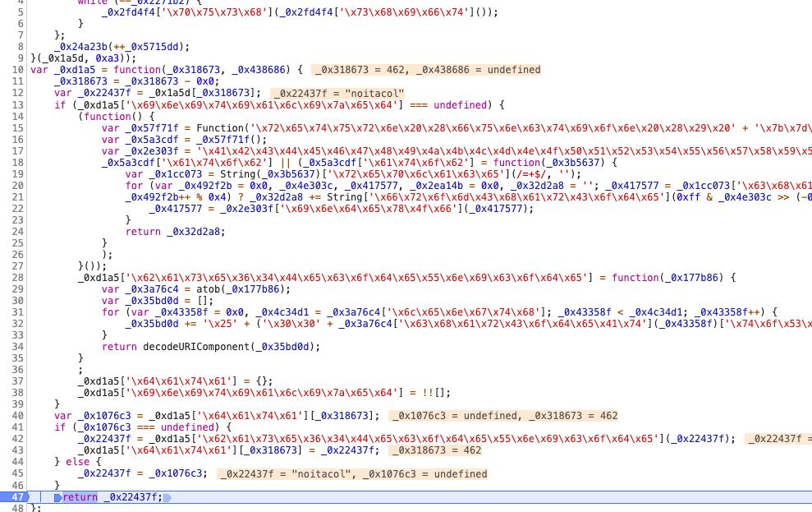Click line number 8 in the gutter
The width and height of the screenshot is (812, 512).
21,47
